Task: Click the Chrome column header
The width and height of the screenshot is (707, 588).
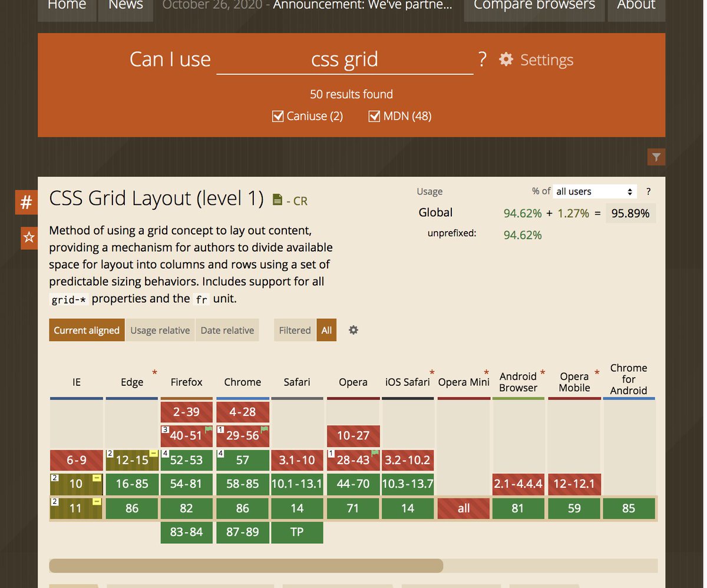Action: [x=243, y=382]
